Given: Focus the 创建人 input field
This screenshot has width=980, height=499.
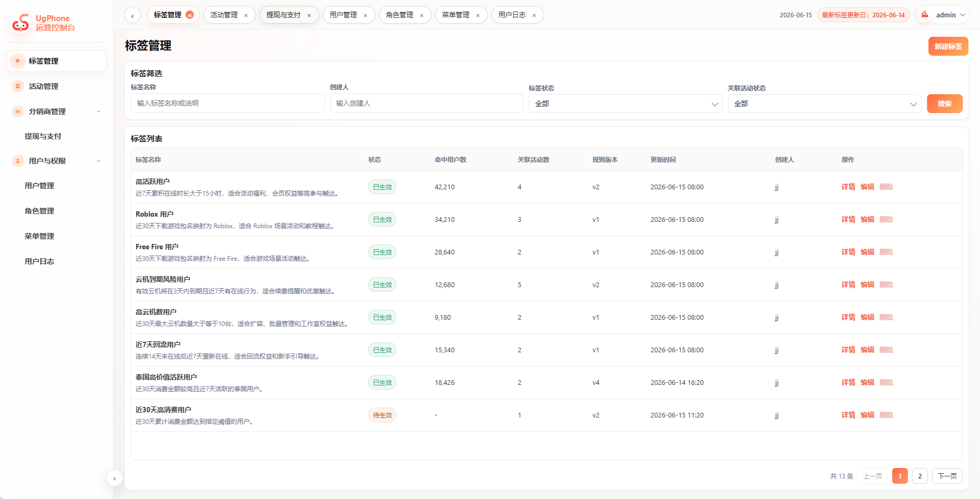Looking at the screenshot, I should (x=426, y=103).
